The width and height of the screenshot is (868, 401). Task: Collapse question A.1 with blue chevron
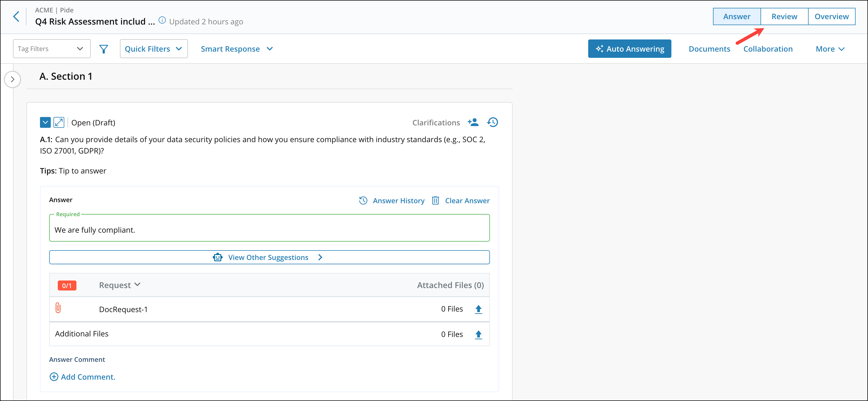pos(45,122)
